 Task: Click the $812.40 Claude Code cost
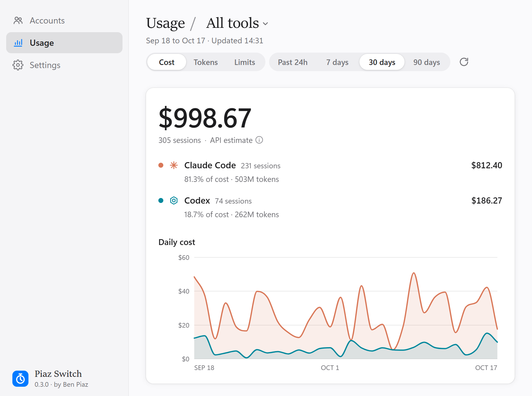coord(487,165)
